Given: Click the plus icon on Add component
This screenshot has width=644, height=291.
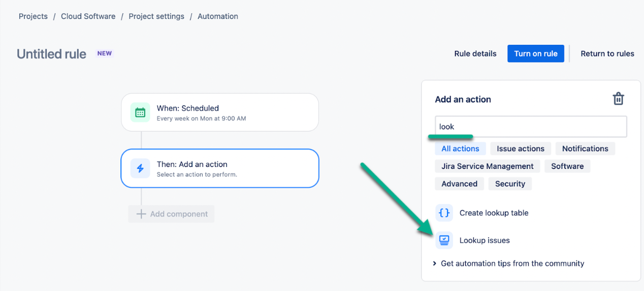Looking at the screenshot, I should (x=141, y=214).
